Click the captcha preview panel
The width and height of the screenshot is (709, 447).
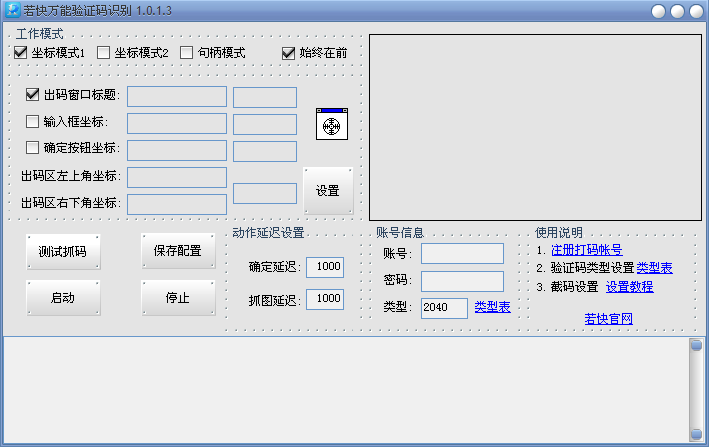(535, 127)
